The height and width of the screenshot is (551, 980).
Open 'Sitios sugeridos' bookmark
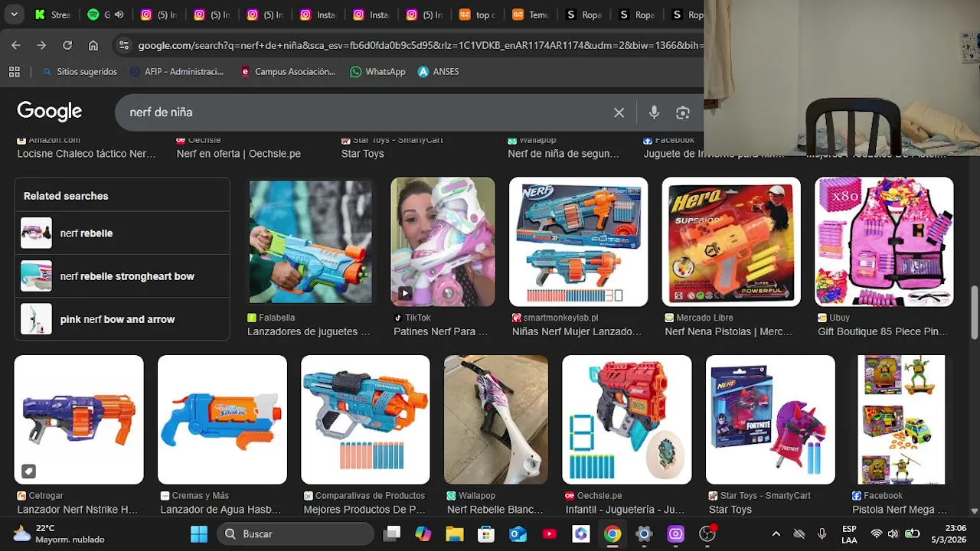(80, 71)
